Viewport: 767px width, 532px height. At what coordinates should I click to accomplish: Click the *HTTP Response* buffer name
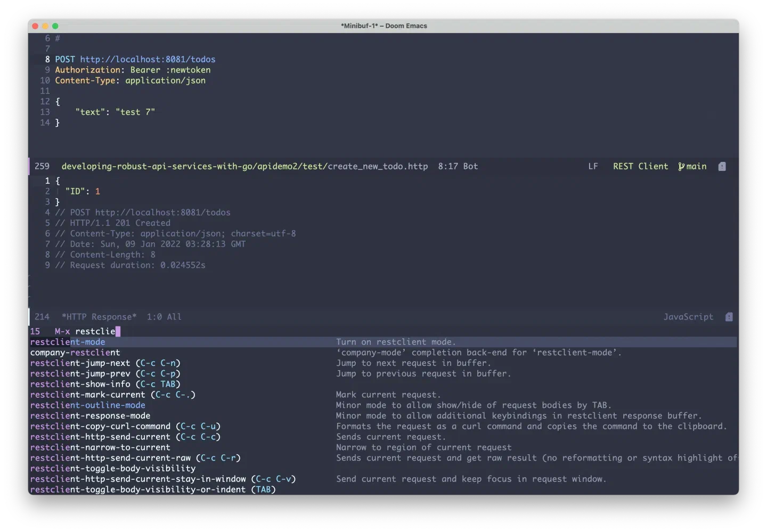point(99,317)
